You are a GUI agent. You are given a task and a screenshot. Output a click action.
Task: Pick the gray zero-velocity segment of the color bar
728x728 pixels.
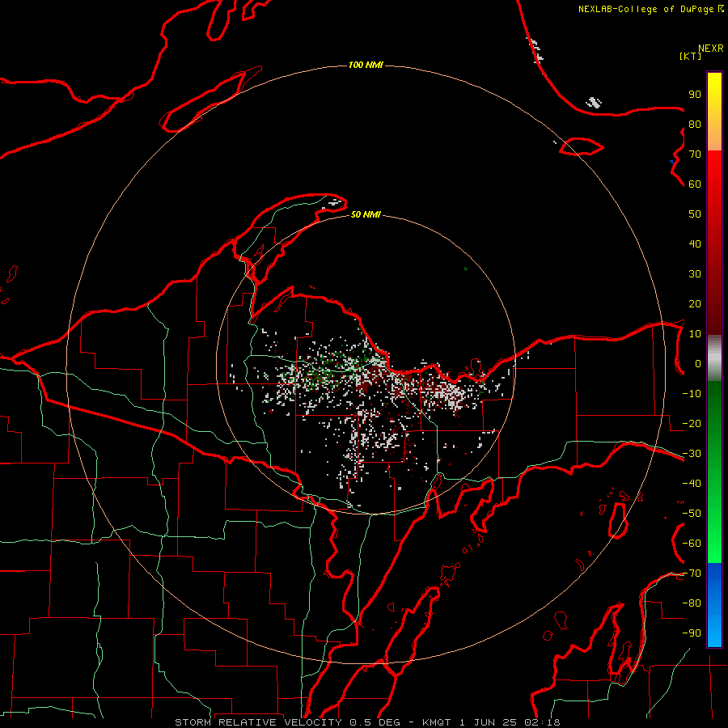(x=714, y=358)
